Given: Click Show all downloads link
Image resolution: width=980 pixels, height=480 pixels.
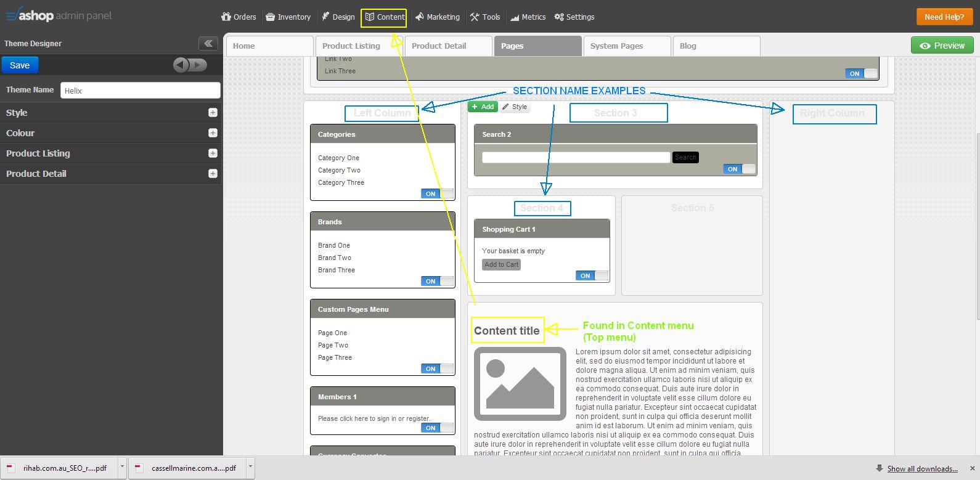Looking at the screenshot, I should [922, 469].
